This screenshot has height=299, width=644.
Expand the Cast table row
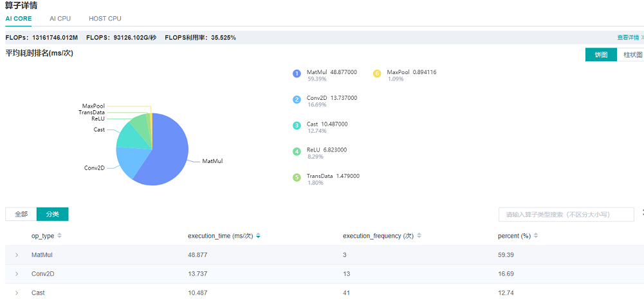tap(17, 293)
